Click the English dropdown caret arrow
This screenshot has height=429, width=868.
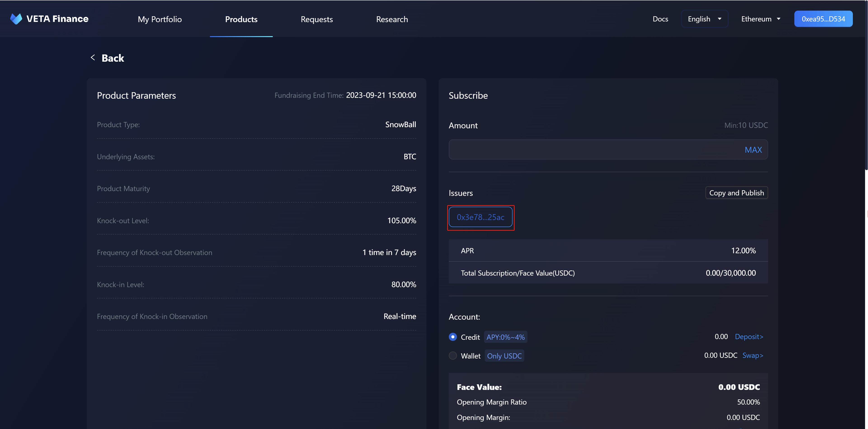pos(719,19)
